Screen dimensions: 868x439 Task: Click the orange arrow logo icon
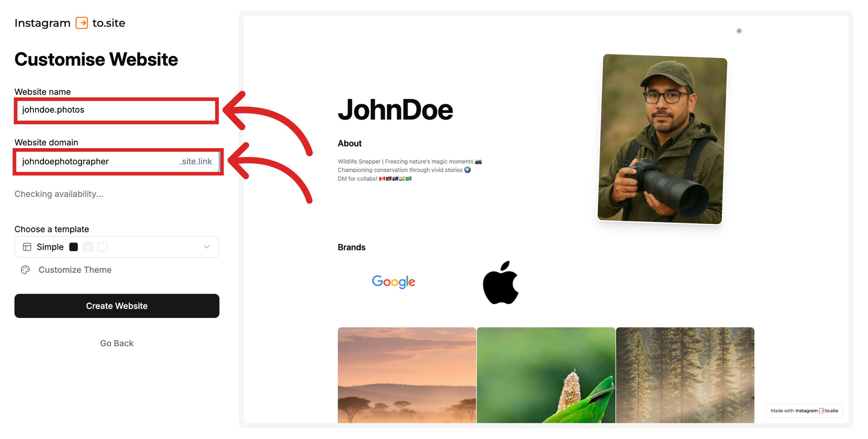pyautogui.click(x=82, y=23)
